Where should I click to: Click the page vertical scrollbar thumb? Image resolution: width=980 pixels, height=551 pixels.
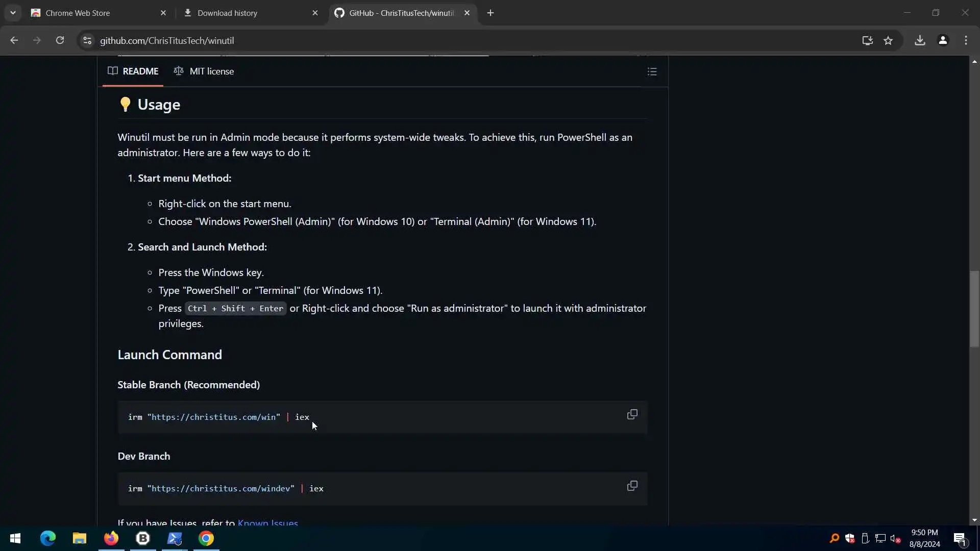click(974, 309)
